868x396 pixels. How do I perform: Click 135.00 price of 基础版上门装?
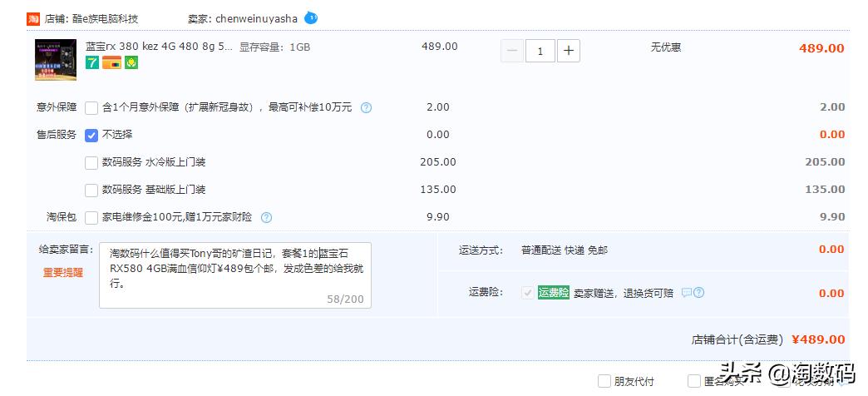click(438, 190)
